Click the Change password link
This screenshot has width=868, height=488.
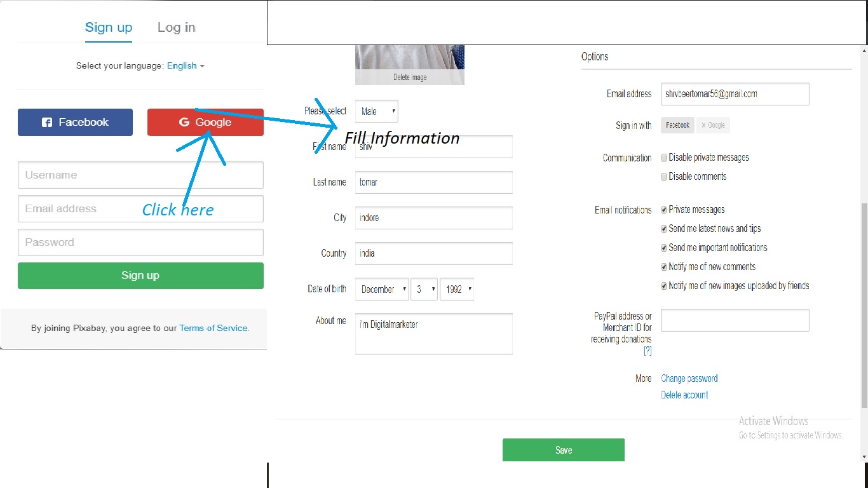pyautogui.click(x=689, y=378)
